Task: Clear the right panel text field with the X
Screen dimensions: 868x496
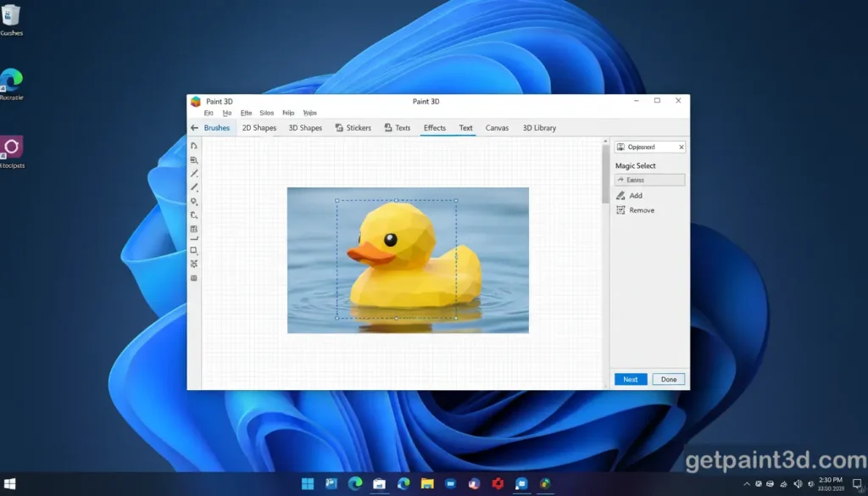Action: (x=681, y=146)
